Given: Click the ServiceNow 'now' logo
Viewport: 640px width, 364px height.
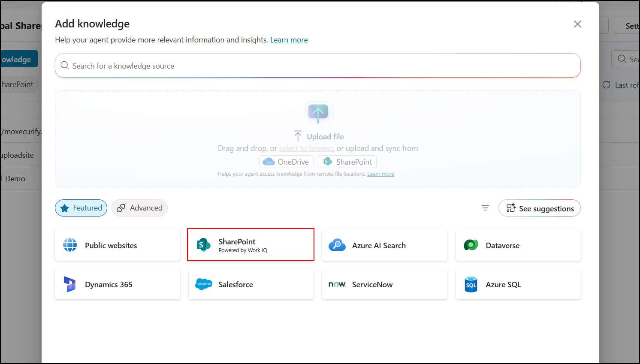Looking at the screenshot, I should pyautogui.click(x=337, y=284).
